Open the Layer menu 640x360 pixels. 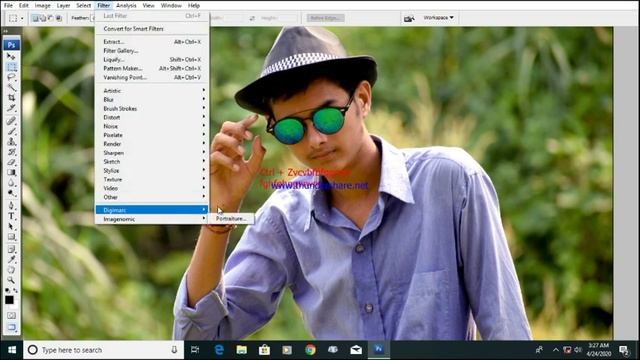point(63,5)
